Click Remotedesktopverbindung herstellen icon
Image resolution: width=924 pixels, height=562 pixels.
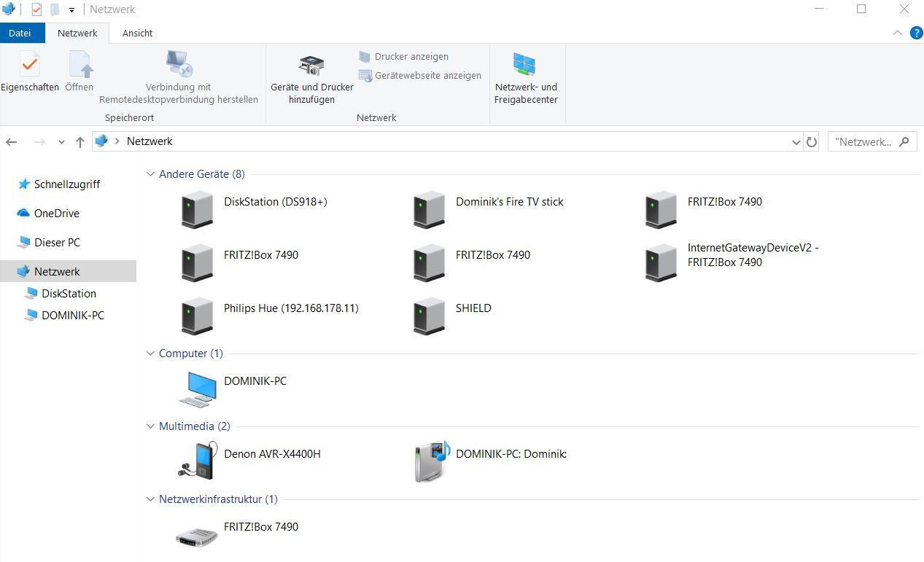pyautogui.click(x=179, y=64)
